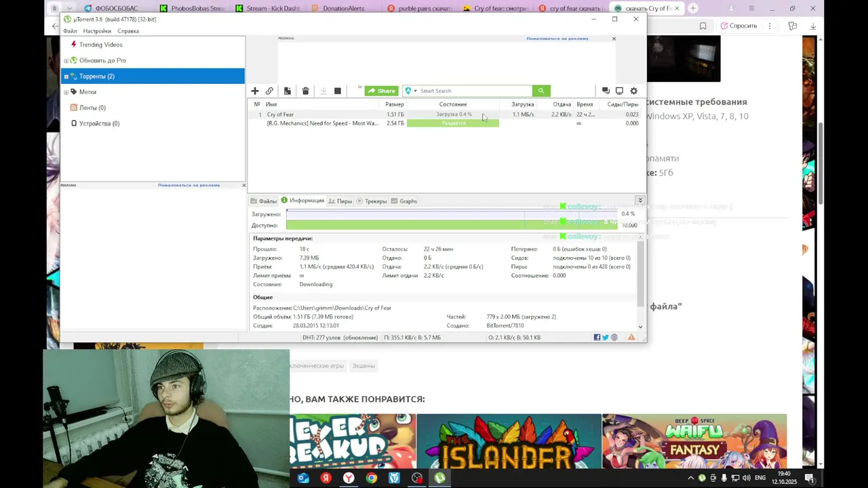
Task: Click the green search magnifier button
Action: [540, 91]
